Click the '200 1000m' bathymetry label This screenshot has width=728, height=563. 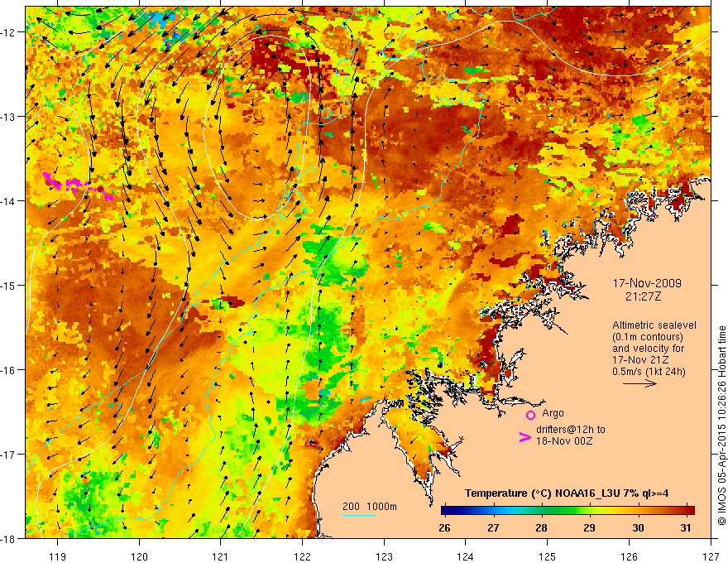pos(370,507)
